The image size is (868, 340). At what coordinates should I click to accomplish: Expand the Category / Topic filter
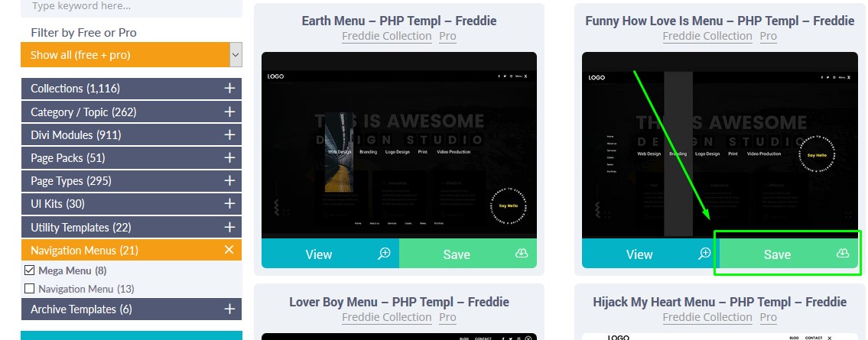pos(132,112)
